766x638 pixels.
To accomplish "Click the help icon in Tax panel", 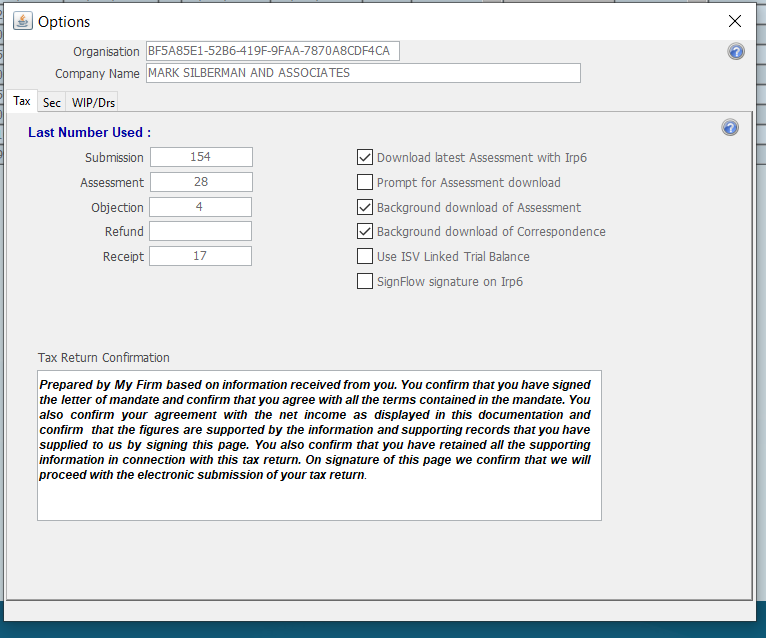I will point(730,128).
